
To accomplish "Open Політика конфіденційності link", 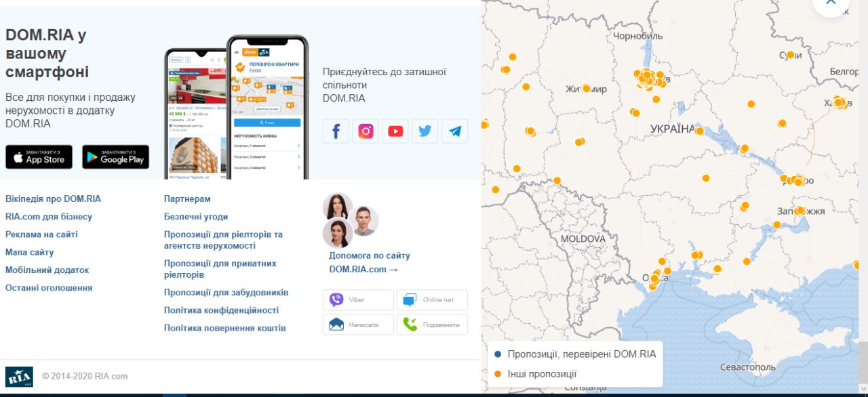I will [221, 310].
